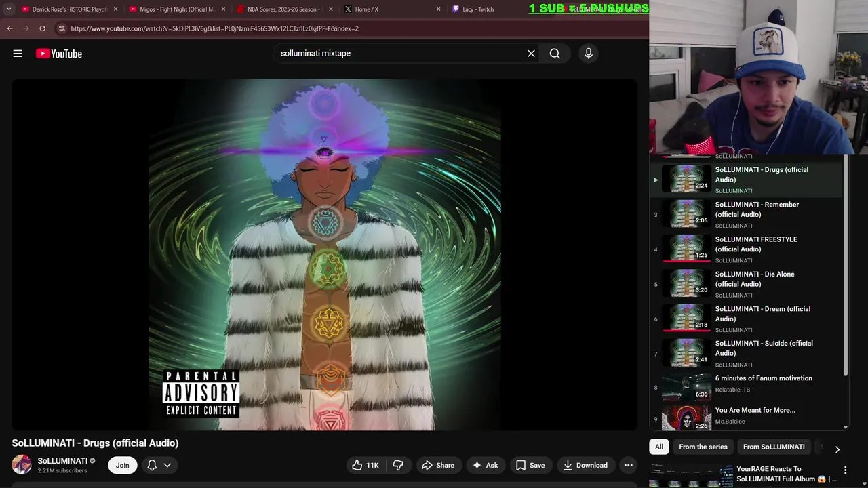Save video to a playlist
The image size is (868, 488).
pos(530,465)
